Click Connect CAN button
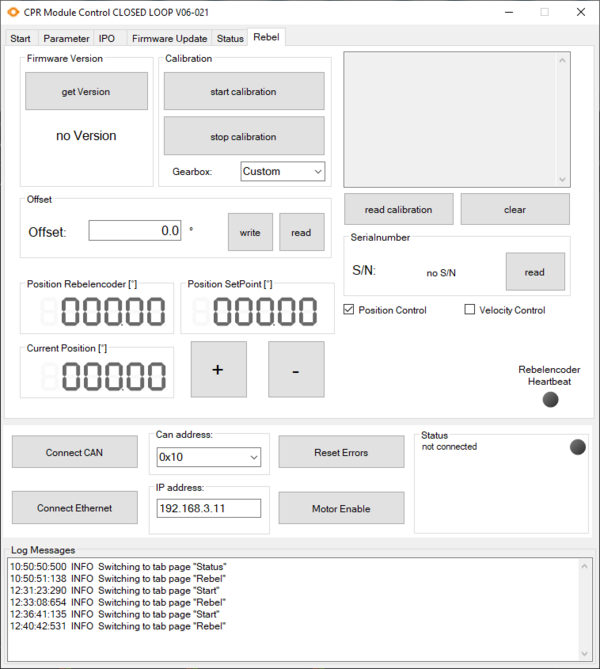This screenshot has width=600, height=669. tap(74, 452)
